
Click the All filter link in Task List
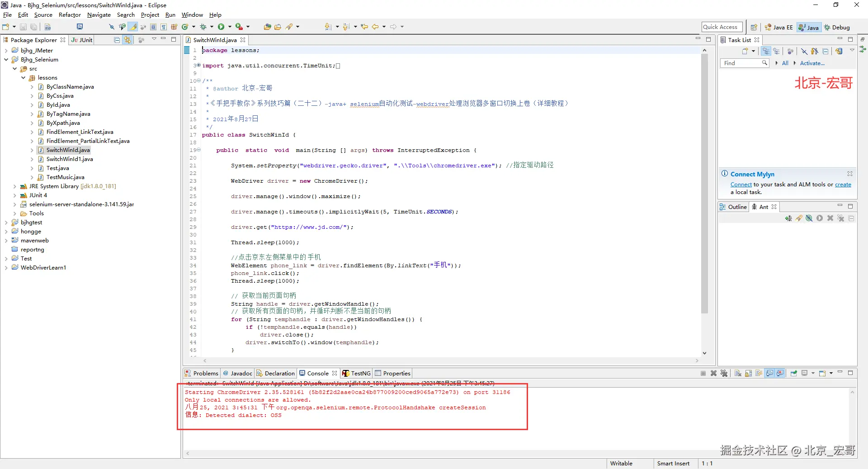coord(785,63)
